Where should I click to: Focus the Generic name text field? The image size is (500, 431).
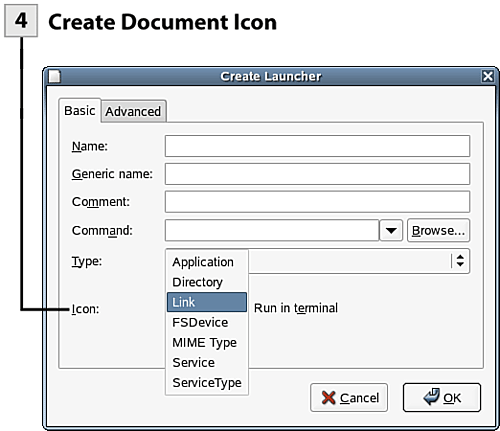coord(317,174)
